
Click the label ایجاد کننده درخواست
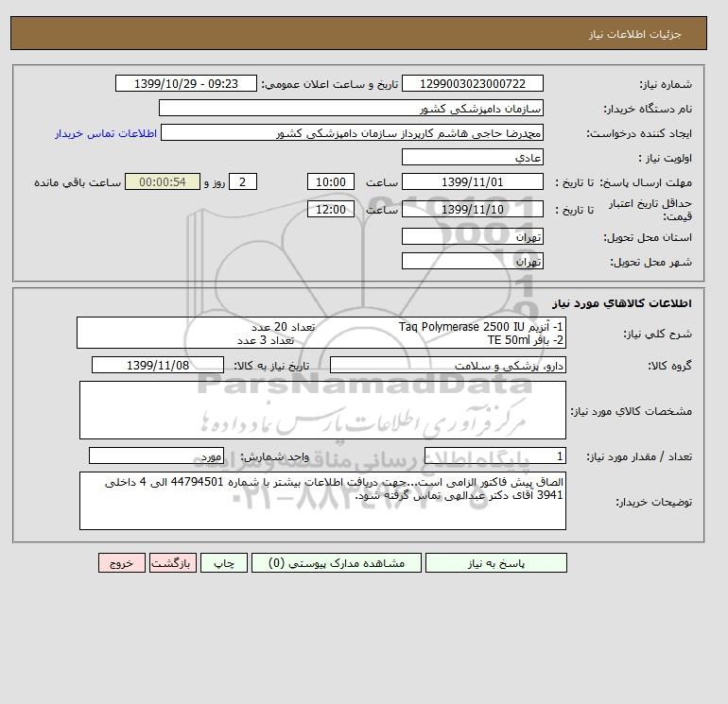[x=639, y=133]
